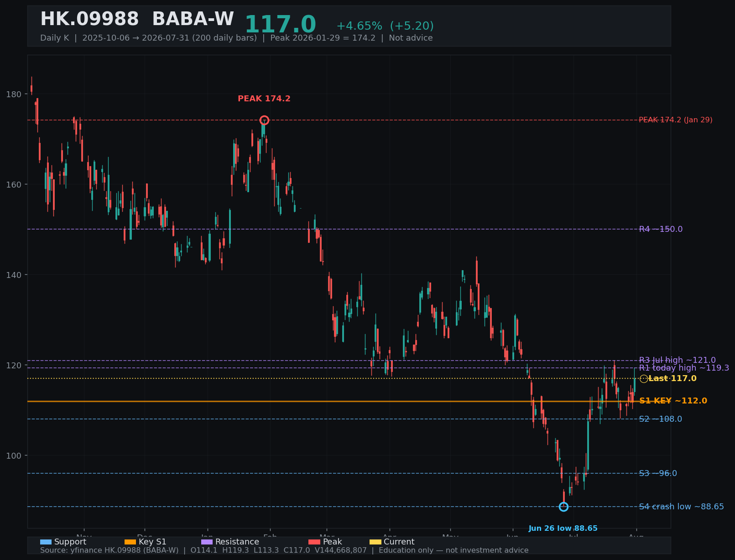Click 'Peak 2026-01-29 = 174.2' in the subtitle
Screen dimensions: 735x560
323,38
